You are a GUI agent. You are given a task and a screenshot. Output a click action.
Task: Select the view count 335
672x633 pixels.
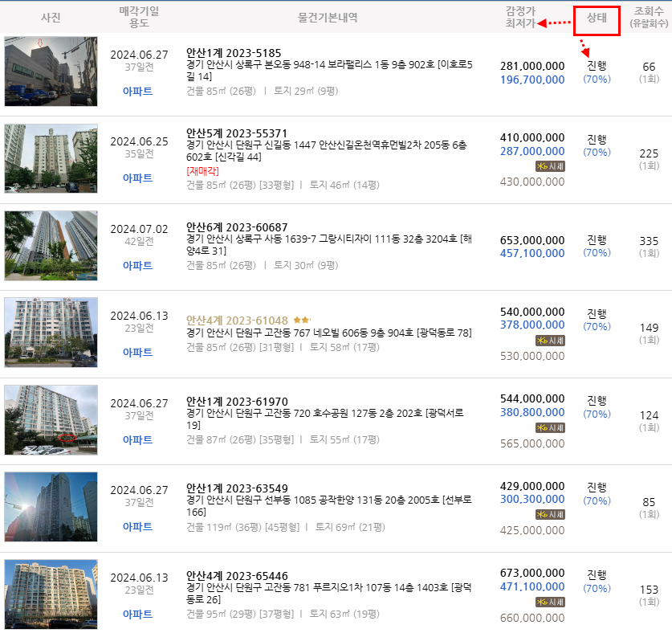coord(649,241)
